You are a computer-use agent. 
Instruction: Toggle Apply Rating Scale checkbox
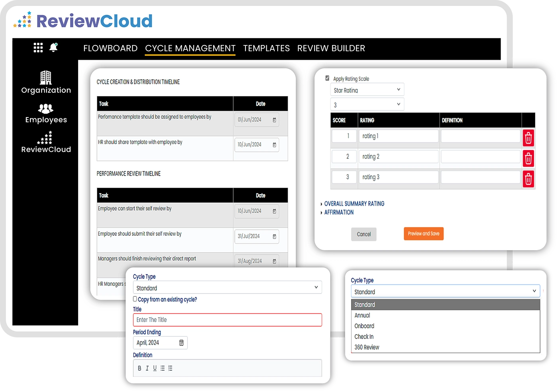(327, 78)
